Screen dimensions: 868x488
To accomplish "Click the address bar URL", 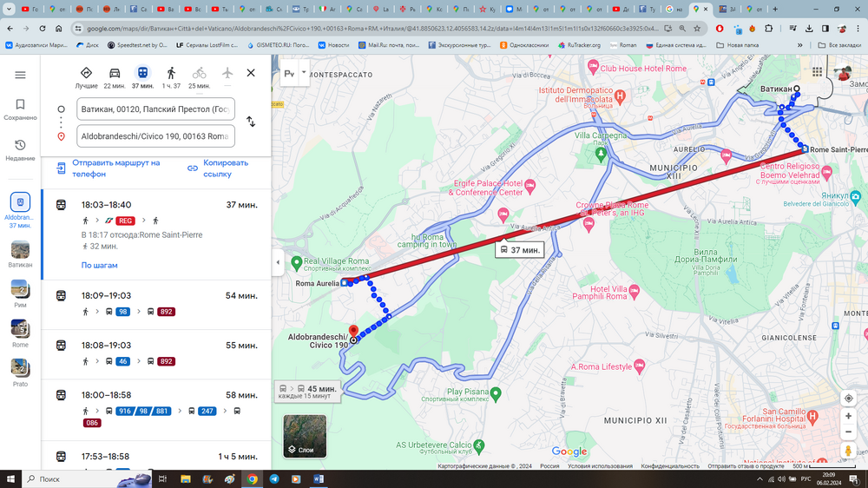I will (372, 29).
